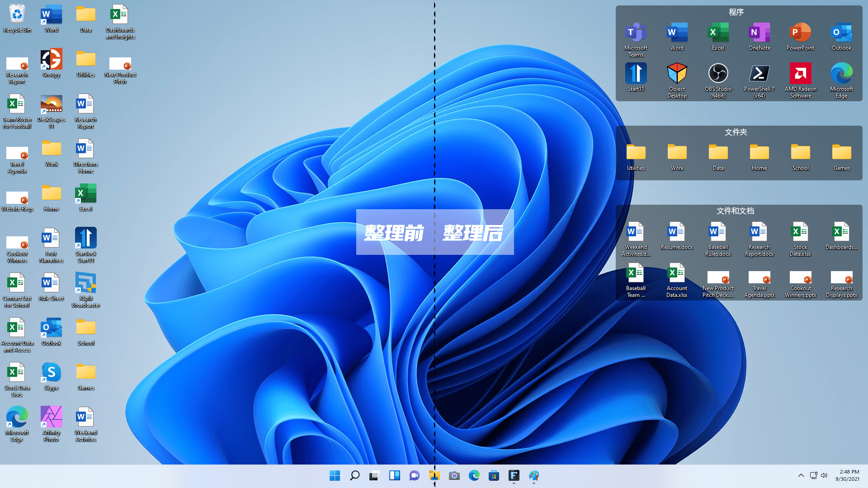Open Microsoft Teams in the 程序 group
868x488 pixels.
click(x=636, y=33)
